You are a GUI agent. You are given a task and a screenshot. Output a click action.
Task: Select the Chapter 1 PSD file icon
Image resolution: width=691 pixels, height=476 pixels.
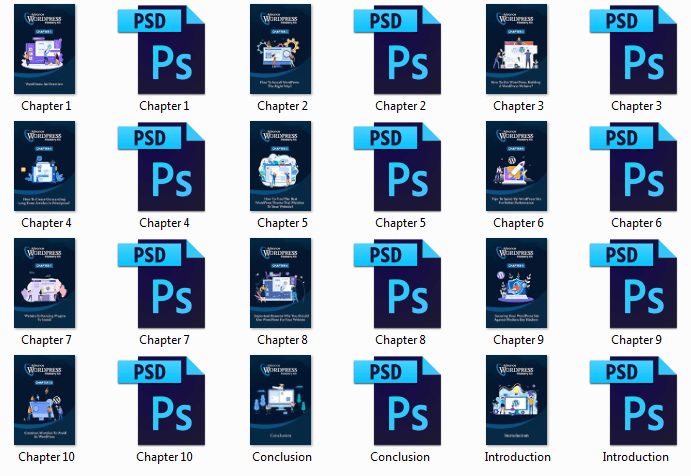click(161, 49)
